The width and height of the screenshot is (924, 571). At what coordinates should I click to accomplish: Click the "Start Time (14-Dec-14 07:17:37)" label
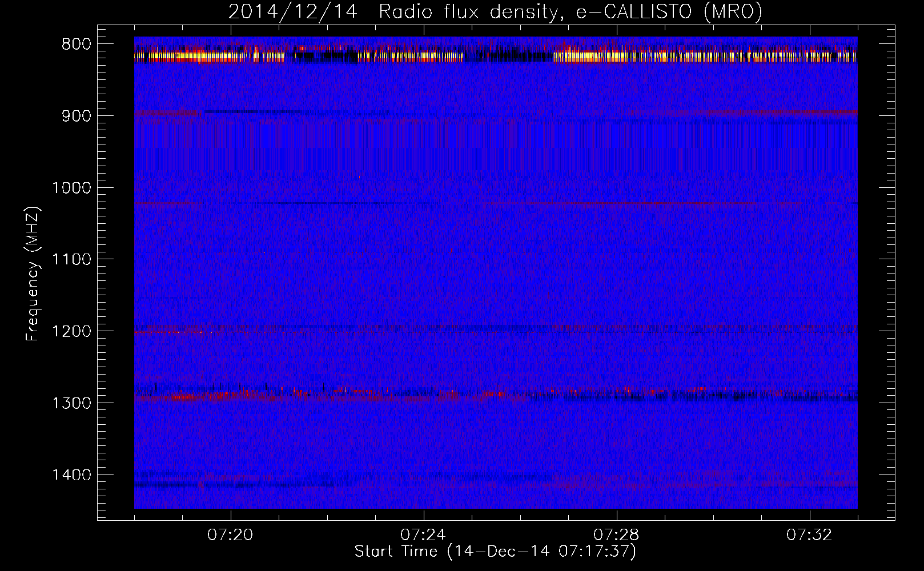point(495,552)
